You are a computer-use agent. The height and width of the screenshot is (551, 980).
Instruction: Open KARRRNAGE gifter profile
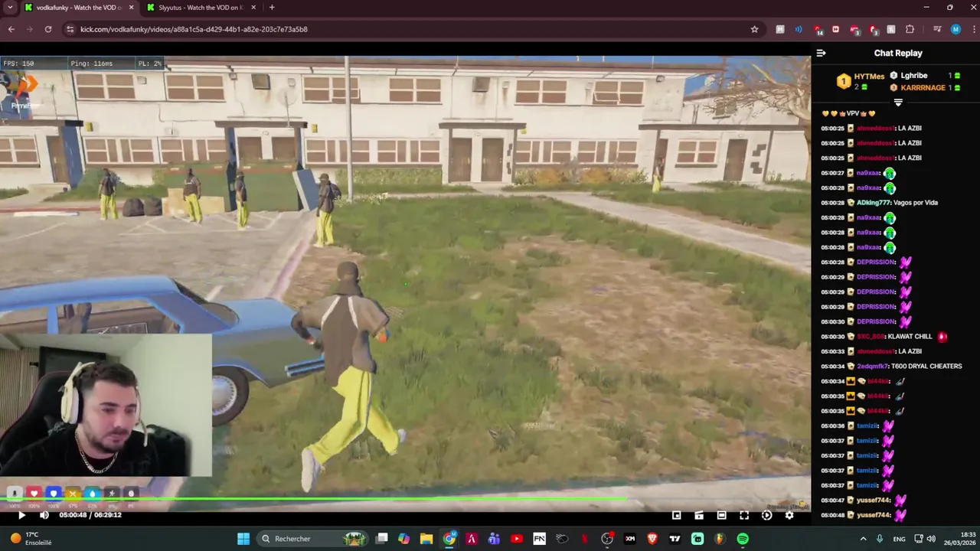tap(923, 88)
